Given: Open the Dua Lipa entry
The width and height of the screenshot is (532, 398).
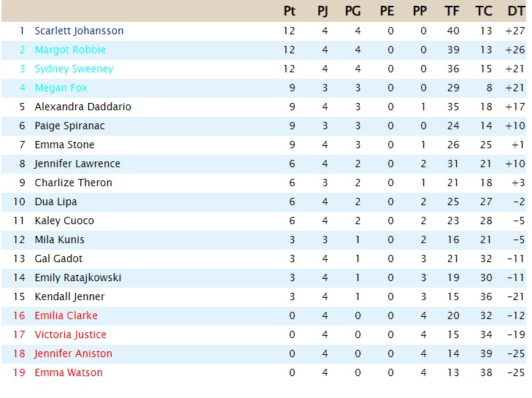Looking at the screenshot, I should click(55, 202).
